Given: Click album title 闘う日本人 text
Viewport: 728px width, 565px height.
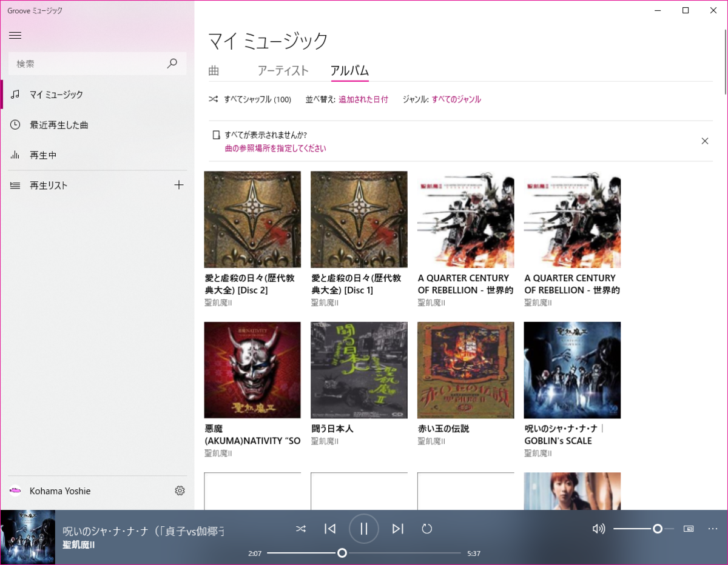Looking at the screenshot, I should click(x=332, y=429).
